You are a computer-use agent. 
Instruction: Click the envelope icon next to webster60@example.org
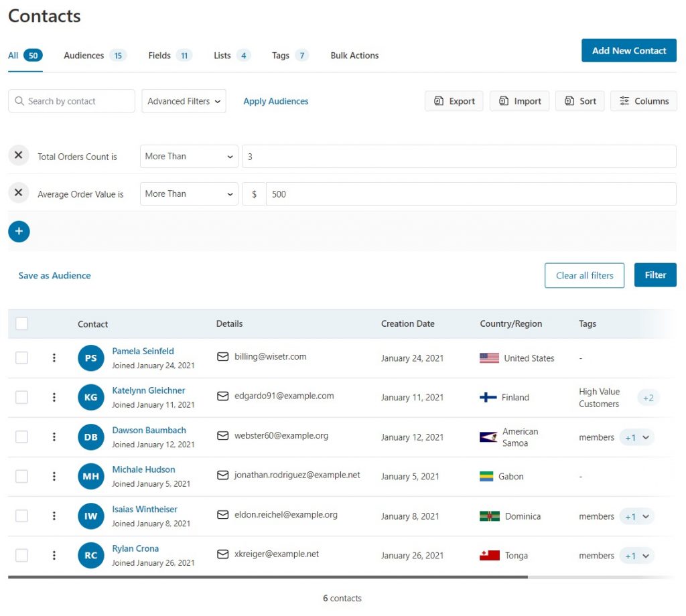point(222,436)
